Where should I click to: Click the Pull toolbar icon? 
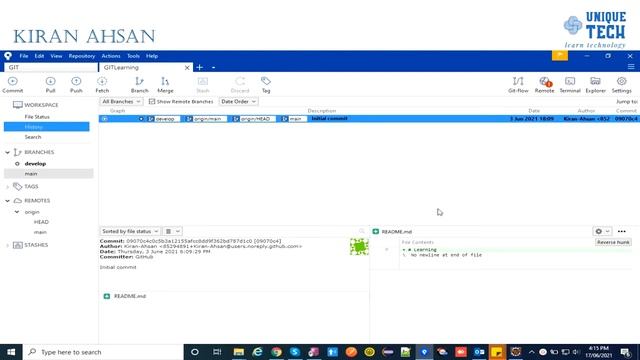point(50,85)
